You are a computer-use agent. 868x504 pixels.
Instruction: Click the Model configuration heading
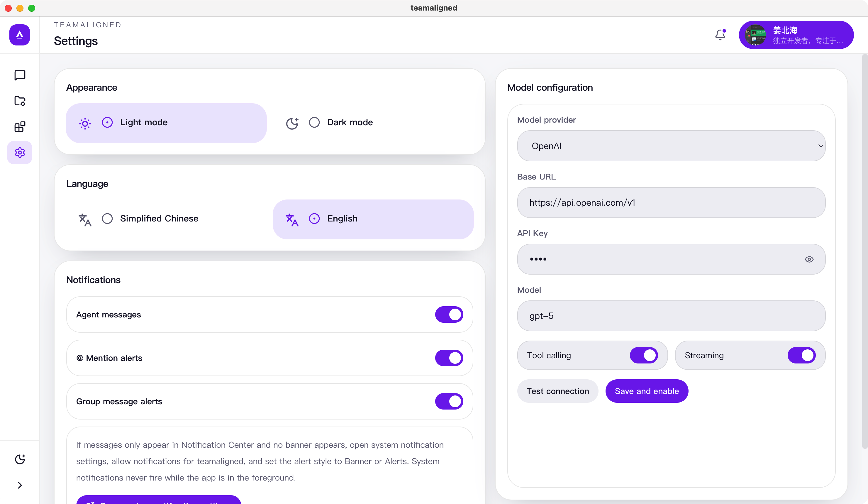[550, 87]
